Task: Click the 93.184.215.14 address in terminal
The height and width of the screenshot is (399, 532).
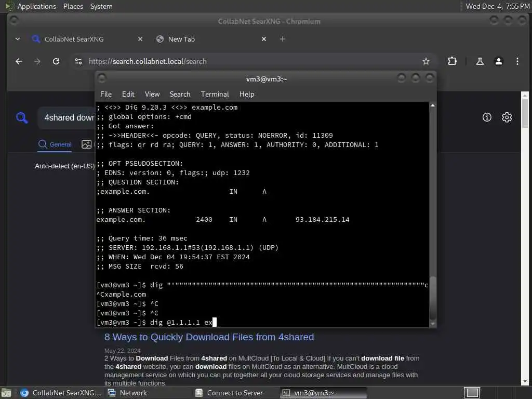Action: click(322, 220)
